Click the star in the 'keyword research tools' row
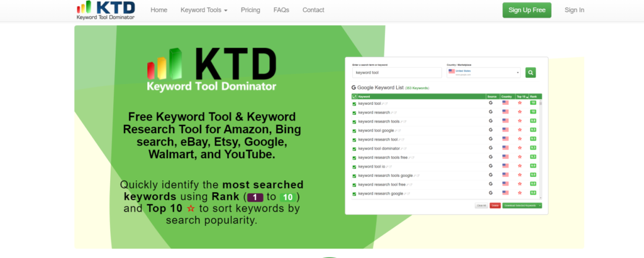The height and width of the screenshot is (258, 644). (519, 121)
